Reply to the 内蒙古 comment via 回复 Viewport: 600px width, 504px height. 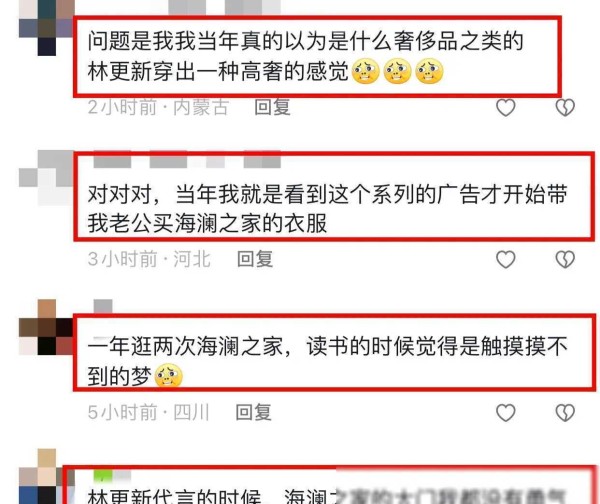[272, 107]
